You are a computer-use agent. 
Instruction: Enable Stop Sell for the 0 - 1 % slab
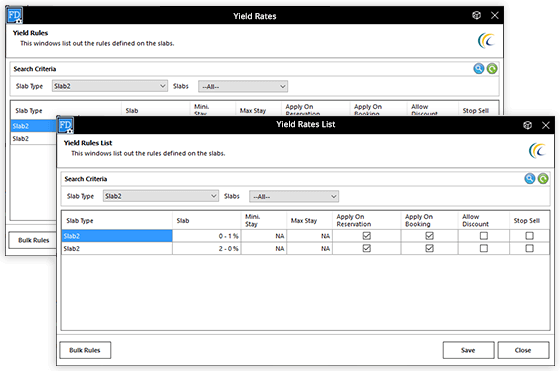529,236
